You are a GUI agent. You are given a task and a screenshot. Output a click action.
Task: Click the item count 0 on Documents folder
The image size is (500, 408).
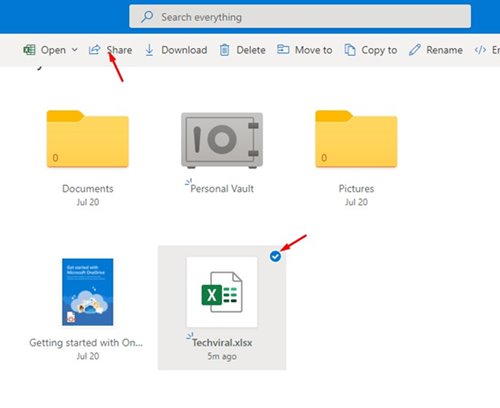pyautogui.click(x=55, y=158)
